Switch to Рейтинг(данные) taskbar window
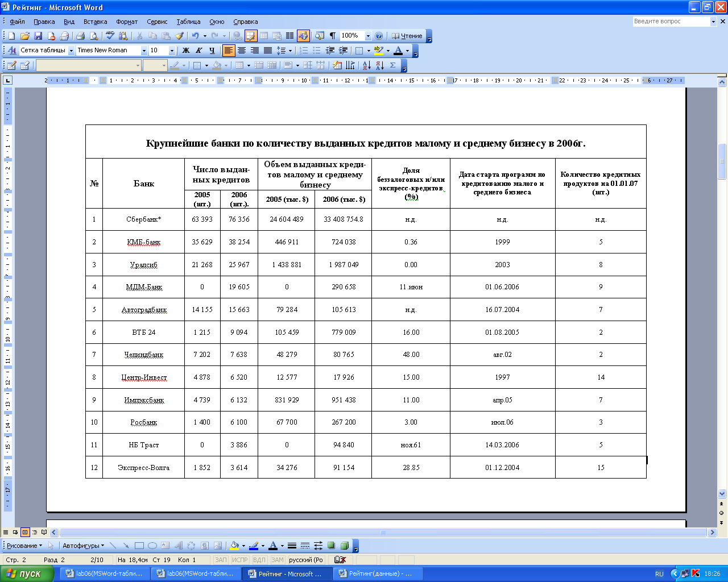Image resolution: width=728 pixels, height=582 pixels. tap(380, 573)
